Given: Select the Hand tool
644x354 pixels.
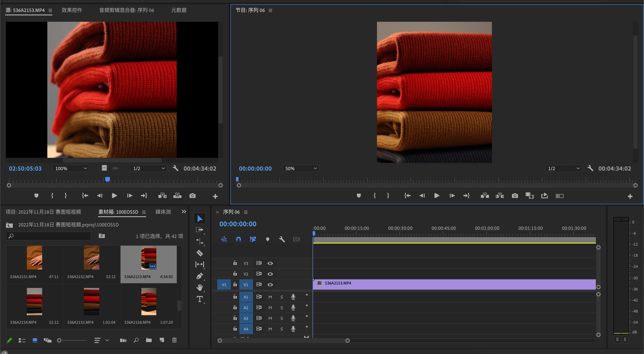Looking at the screenshot, I should [200, 287].
